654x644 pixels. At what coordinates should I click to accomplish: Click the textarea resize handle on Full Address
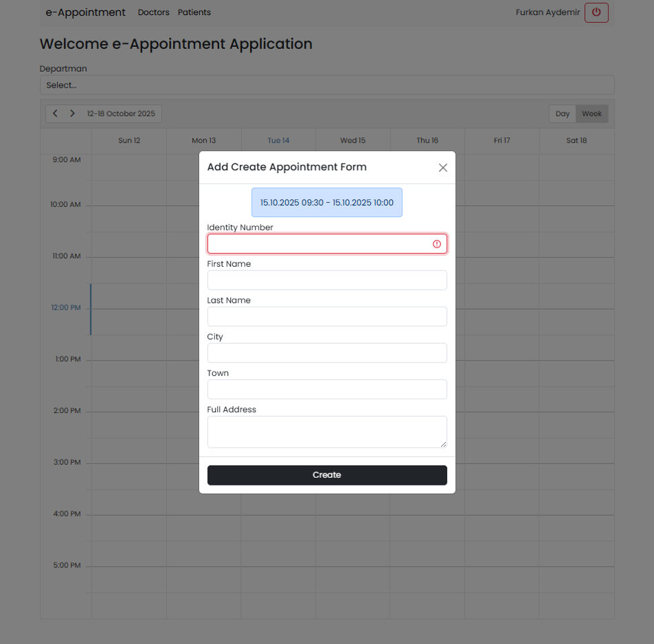tap(444, 445)
